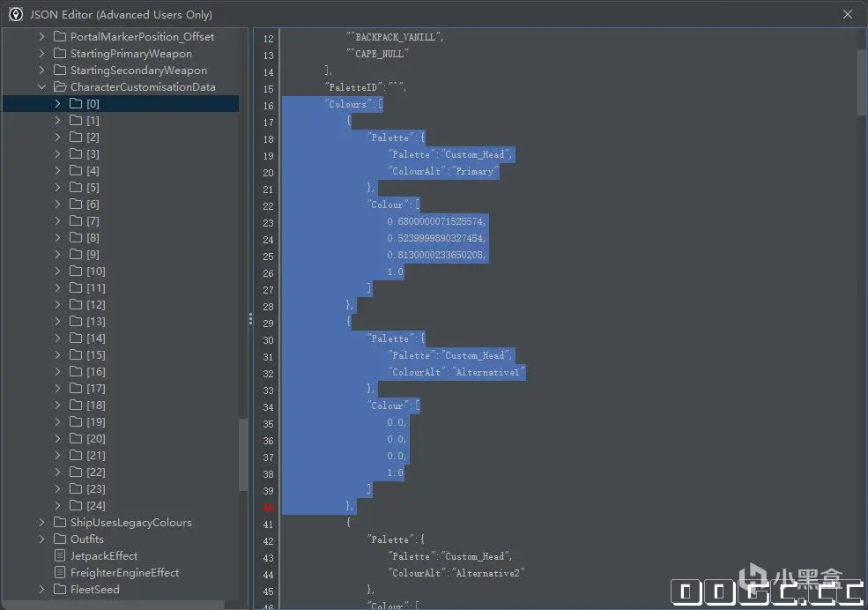The width and height of the screenshot is (868, 610).
Task: Expand the StartingSecondaryWeapon node
Action: (x=41, y=71)
